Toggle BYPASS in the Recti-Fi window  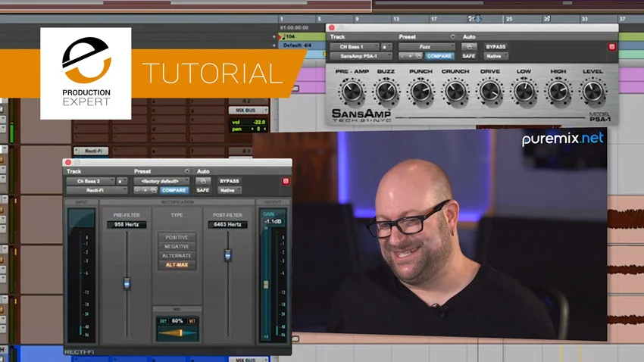229,181
